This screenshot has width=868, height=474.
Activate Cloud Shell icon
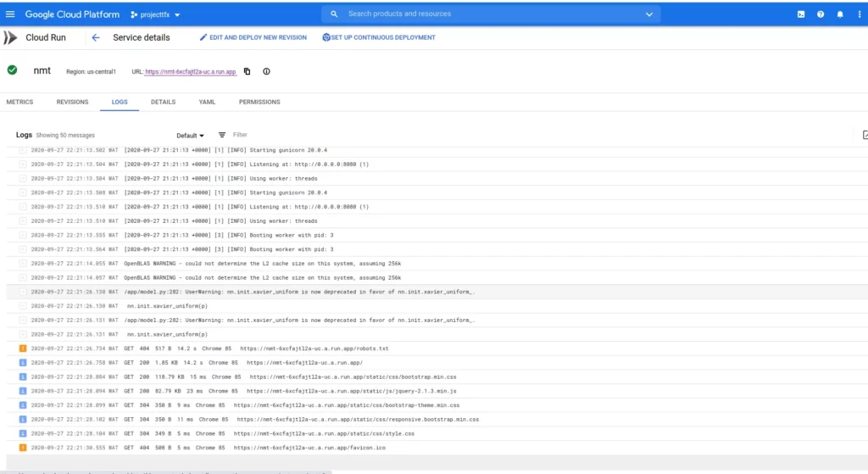[801, 14]
